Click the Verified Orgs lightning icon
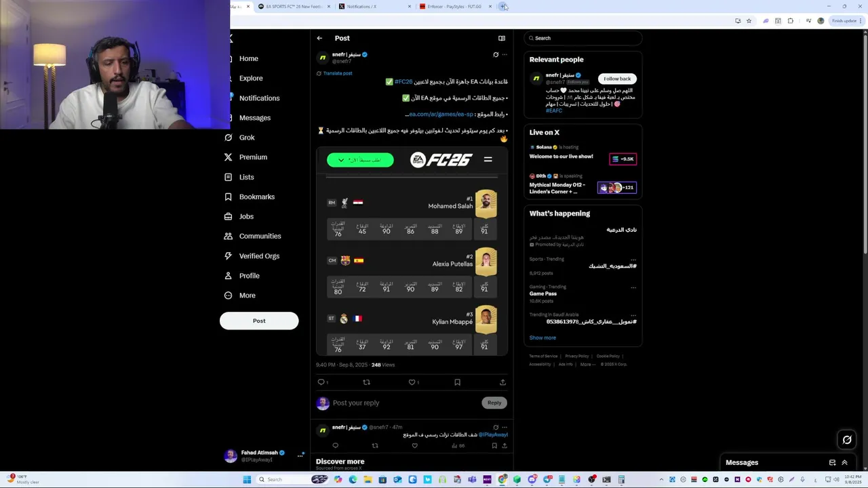The image size is (868, 488). pyautogui.click(x=229, y=256)
